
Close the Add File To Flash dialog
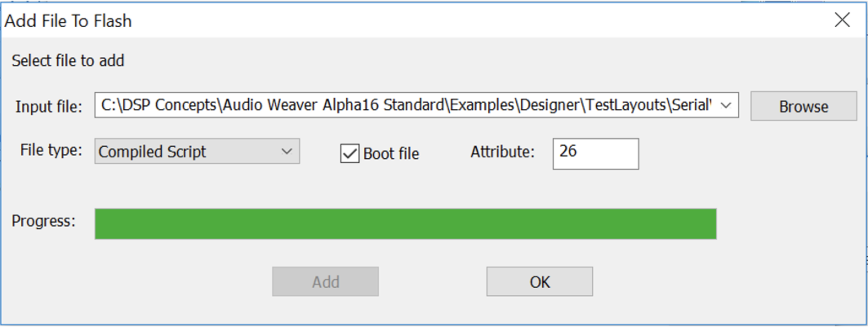[x=842, y=20]
